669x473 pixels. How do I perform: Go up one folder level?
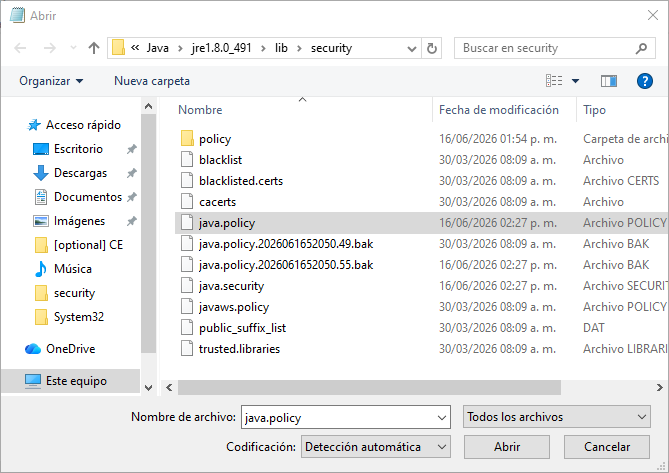point(94,48)
